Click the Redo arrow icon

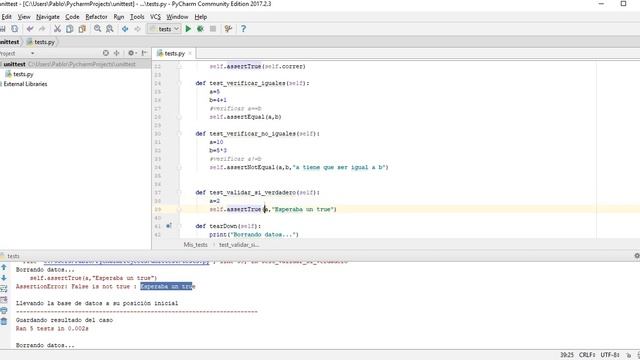[42, 29]
